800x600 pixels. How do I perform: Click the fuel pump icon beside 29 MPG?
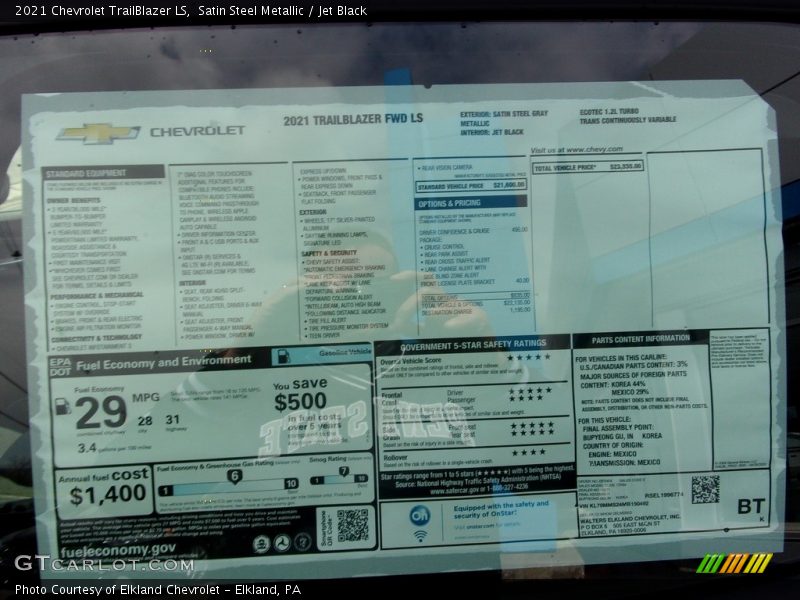(62, 406)
